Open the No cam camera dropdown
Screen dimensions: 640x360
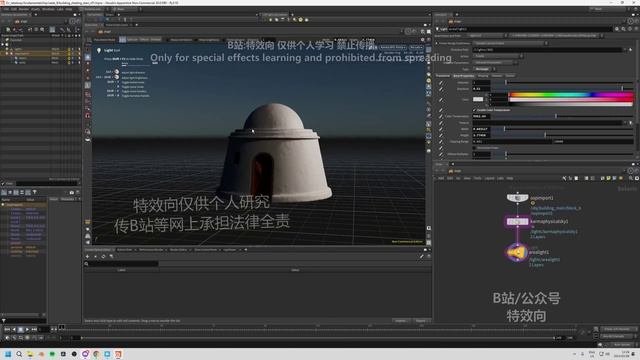416,48
